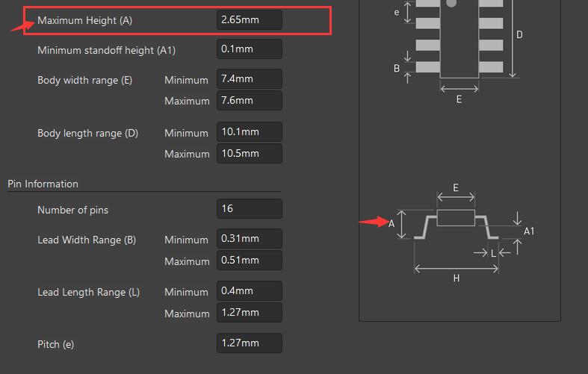588x374 pixels.
Task: Change Body length maximum 10.5mm field
Action: [250, 154]
